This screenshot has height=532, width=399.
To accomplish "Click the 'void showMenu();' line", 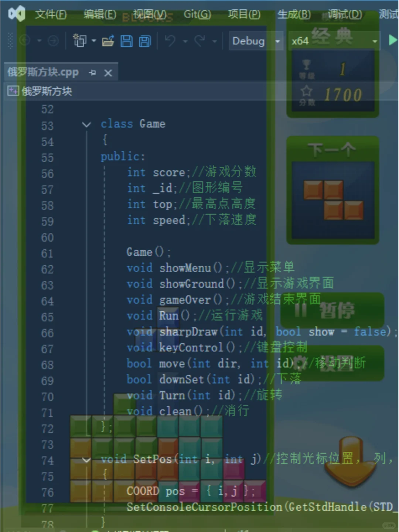I will (x=178, y=268).
